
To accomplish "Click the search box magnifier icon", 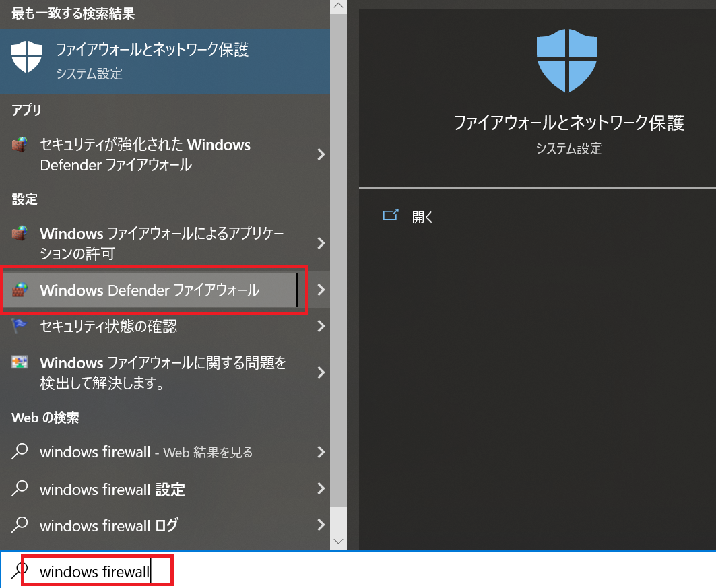I will (x=18, y=571).
